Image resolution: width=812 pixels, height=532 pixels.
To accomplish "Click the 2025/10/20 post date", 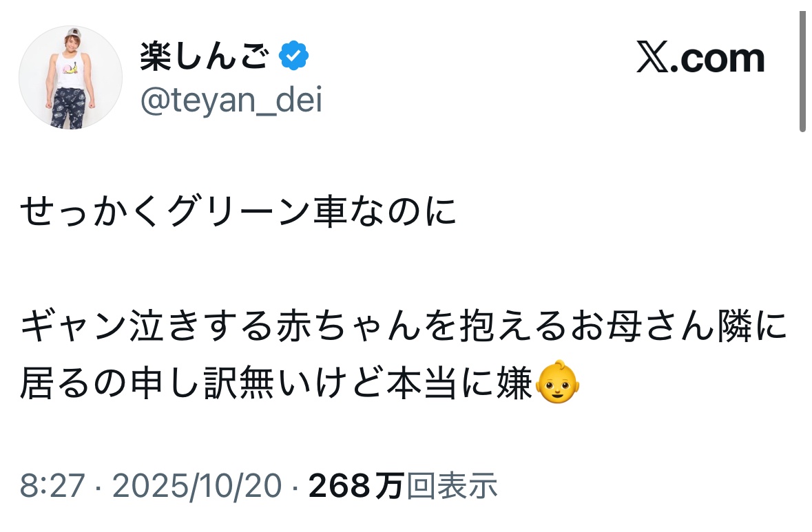I will click(x=196, y=487).
